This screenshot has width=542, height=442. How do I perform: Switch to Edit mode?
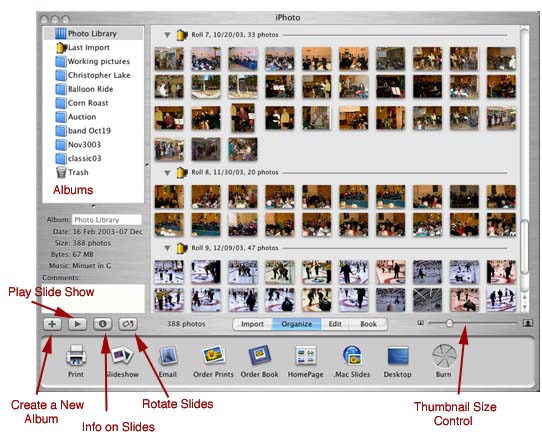tap(335, 324)
